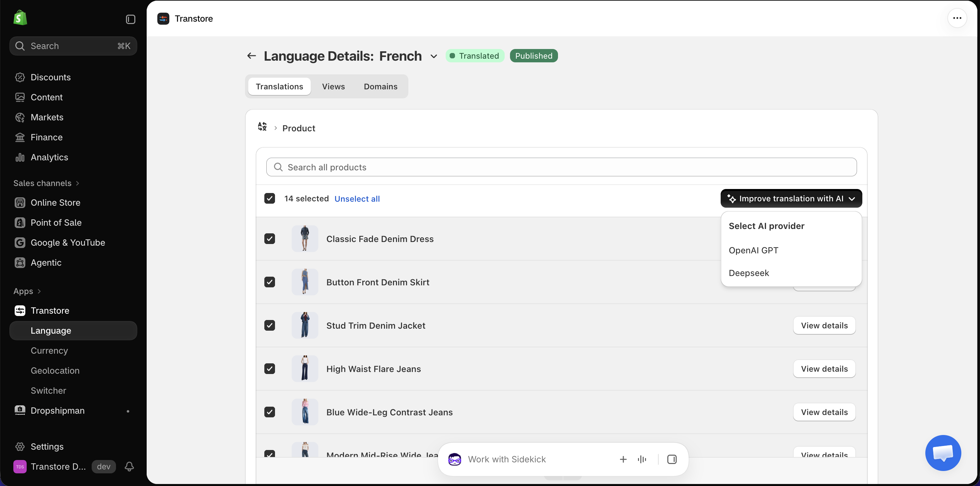The image size is (980, 486).
Task: Open the Analytics bar chart icon
Action: (x=20, y=157)
